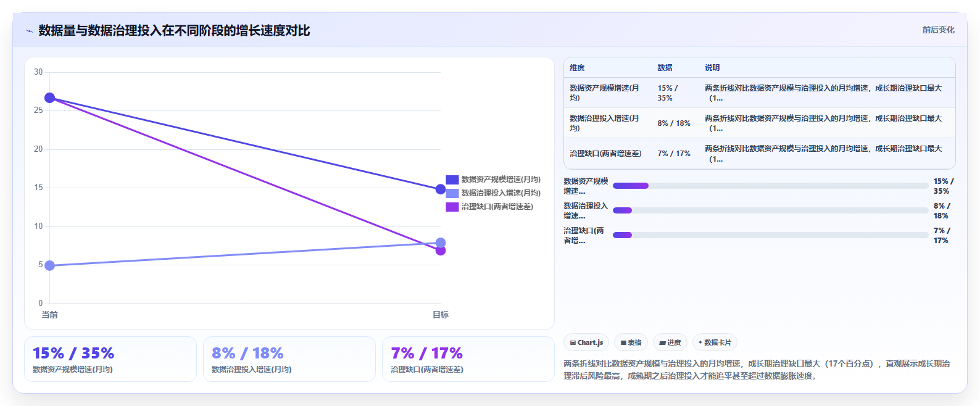Click the Chart.js tag icon
The image size is (980, 406).
(x=573, y=342)
